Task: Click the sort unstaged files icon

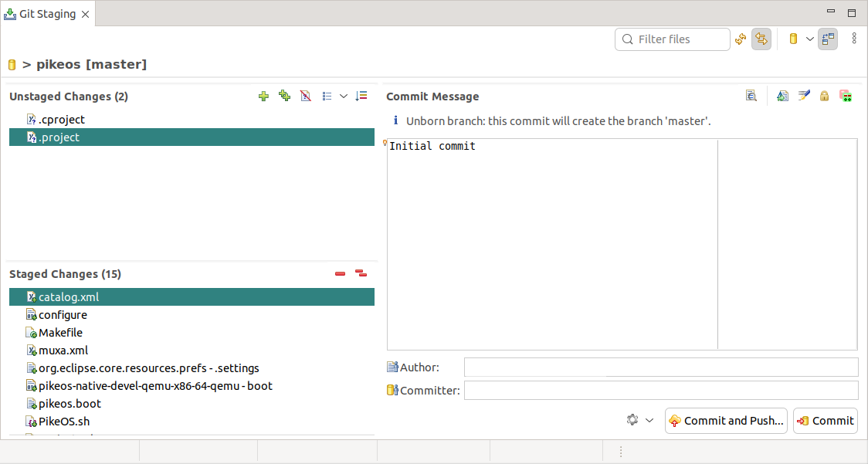Action: [x=361, y=97]
